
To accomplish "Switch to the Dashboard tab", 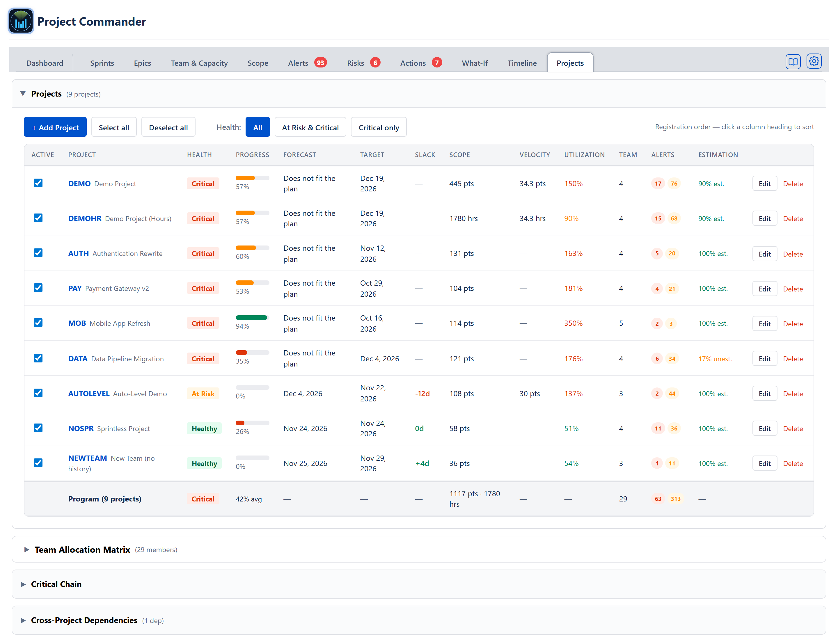I will (45, 63).
